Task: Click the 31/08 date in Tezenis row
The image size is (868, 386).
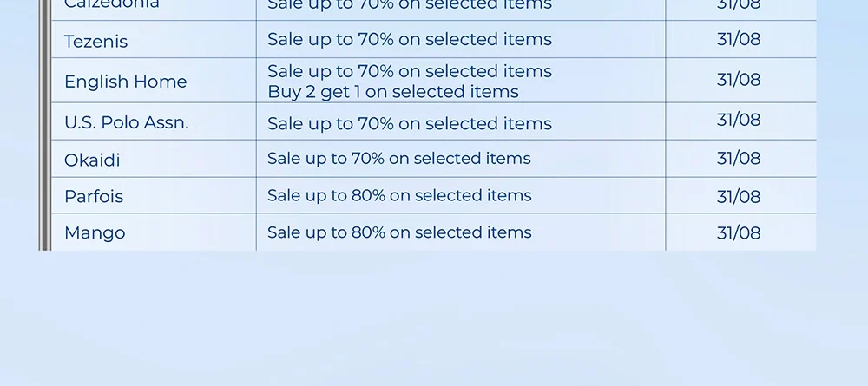Action: tap(739, 40)
